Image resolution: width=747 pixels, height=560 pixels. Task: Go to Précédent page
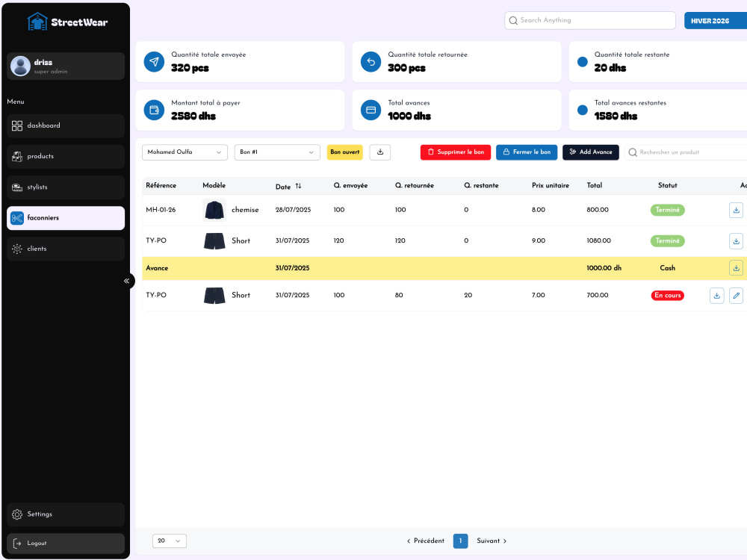[426, 541]
